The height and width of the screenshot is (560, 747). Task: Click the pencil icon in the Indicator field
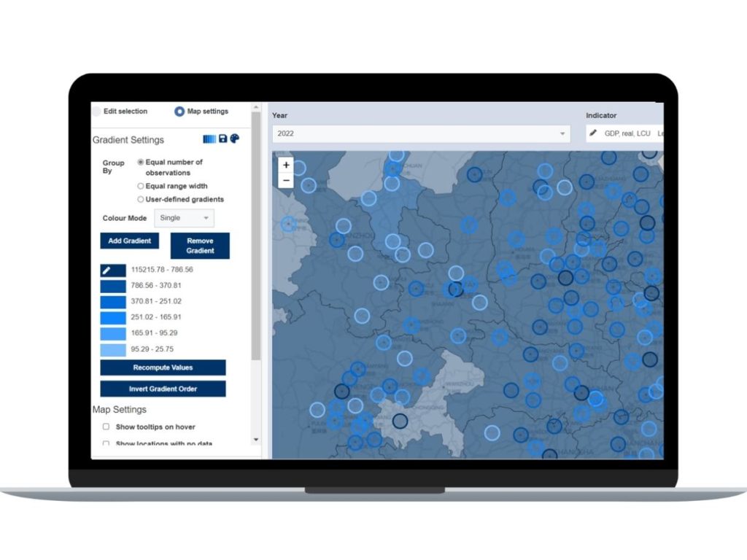point(592,133)
